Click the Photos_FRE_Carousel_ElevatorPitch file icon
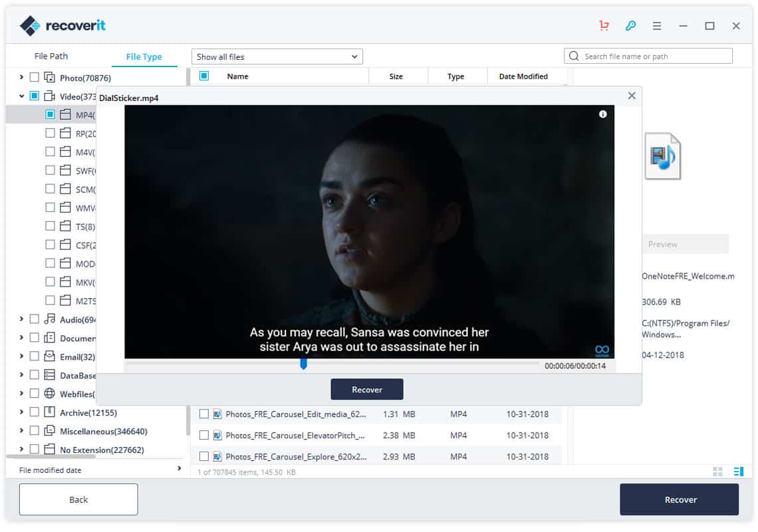This screenshot has width=758, height=532. point(217,436)
